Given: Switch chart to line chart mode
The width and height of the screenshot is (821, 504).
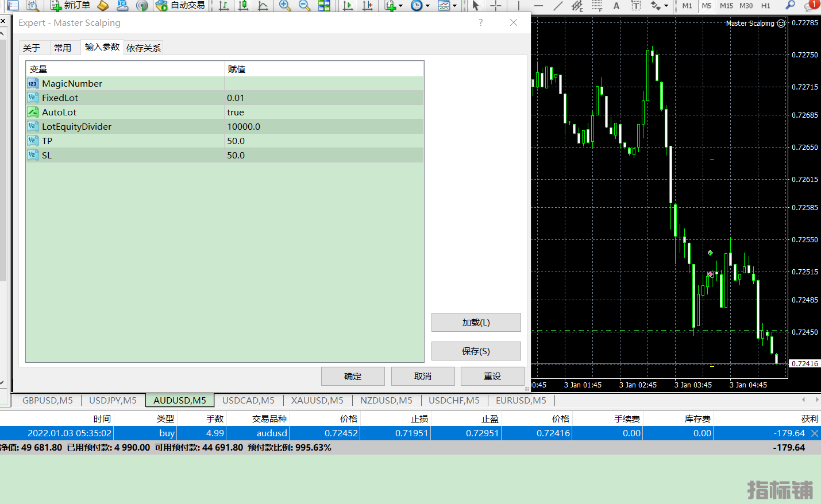Looking at the screenshot, I should 263,6.
